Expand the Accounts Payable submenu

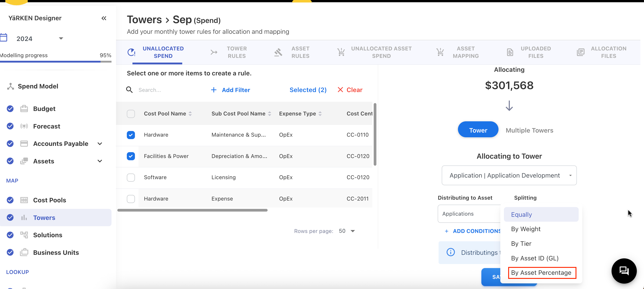coord(100,144)
